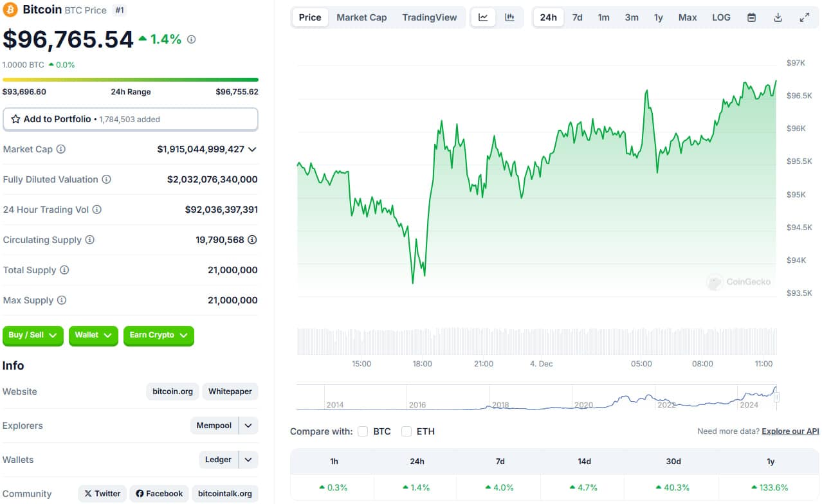Click Add to Portfolio button
The image size is (822, 504).
click(x=131, y=119)
